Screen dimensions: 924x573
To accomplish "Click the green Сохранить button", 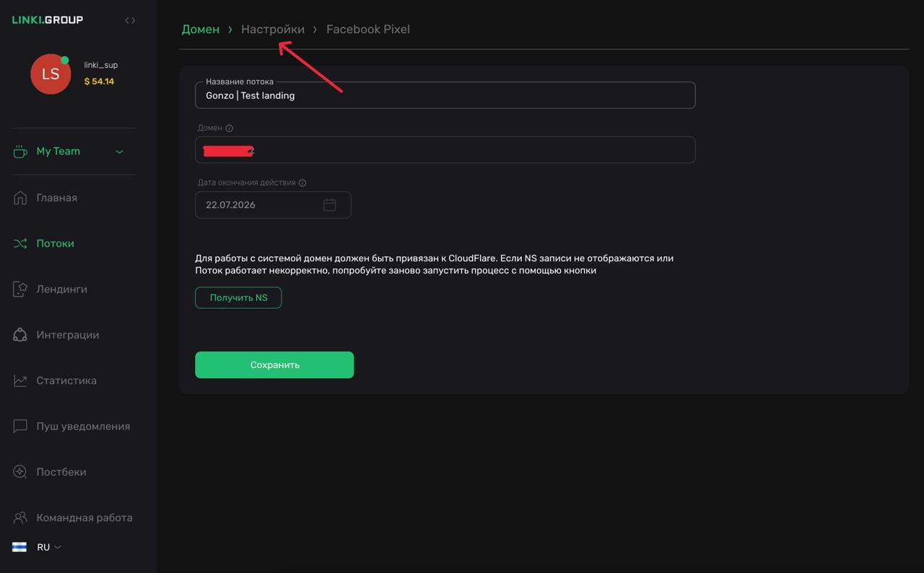I will (x=274, y=365).
